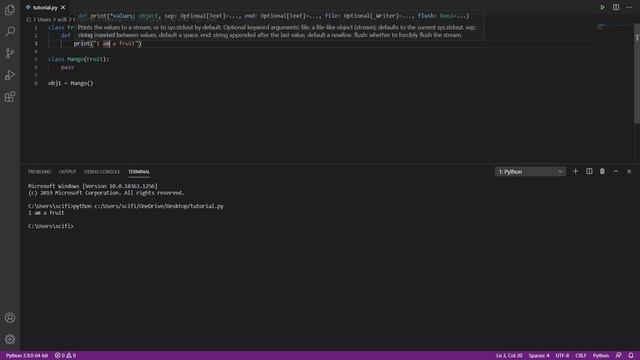Click the 'pass' statement on line 6
Image resolution: width=640 pixels, height=360 pixels.
pos(67,67)
